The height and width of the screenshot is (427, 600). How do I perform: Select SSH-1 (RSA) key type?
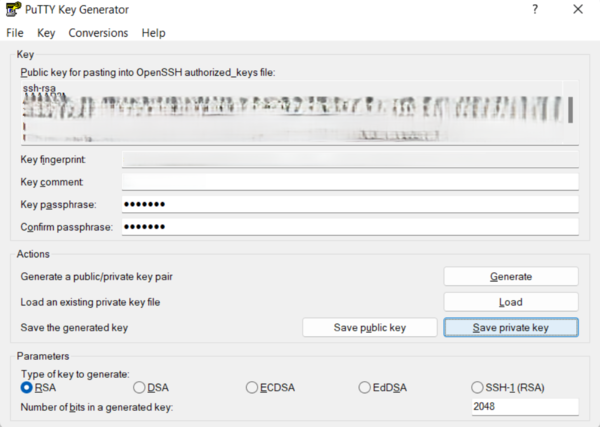click(x=477, y=387)
